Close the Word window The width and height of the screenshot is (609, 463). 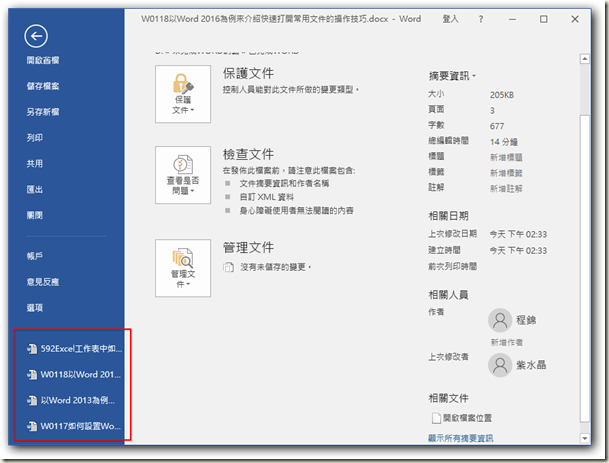pyautogui.click(x=575, y=19)
